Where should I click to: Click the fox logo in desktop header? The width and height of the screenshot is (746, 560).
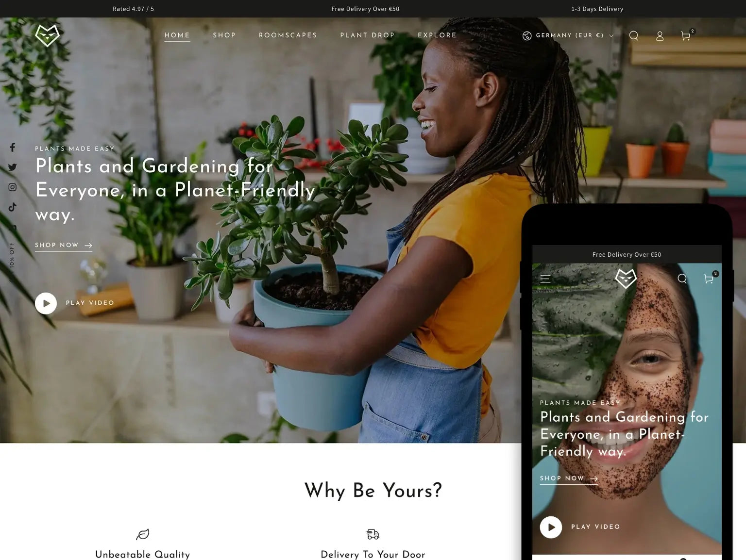pos(48,35)
